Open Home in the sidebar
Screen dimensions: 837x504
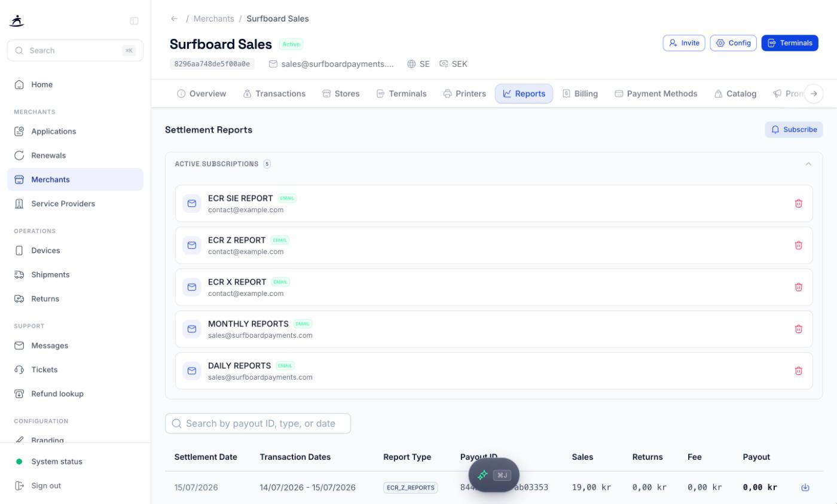75,84
